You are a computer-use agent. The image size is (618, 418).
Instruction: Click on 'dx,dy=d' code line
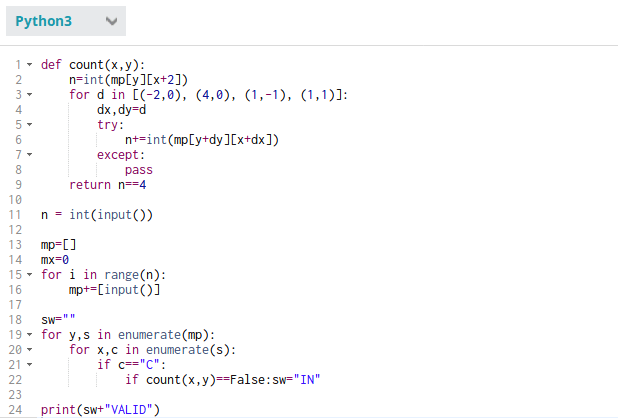click(121, 110)
